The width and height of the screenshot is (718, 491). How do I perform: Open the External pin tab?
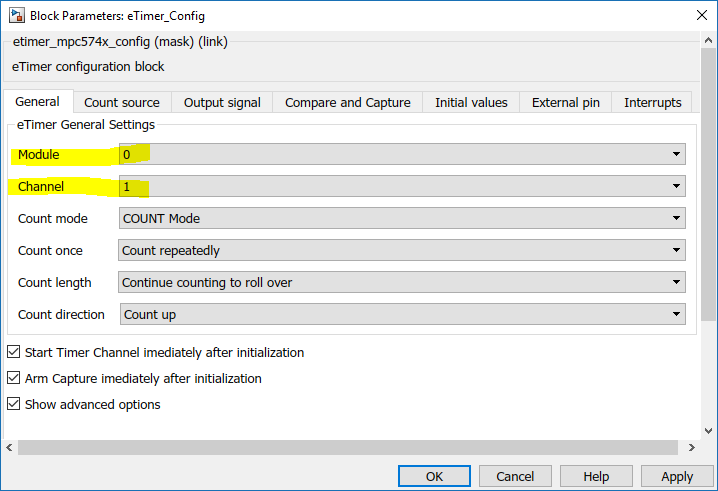566,103
